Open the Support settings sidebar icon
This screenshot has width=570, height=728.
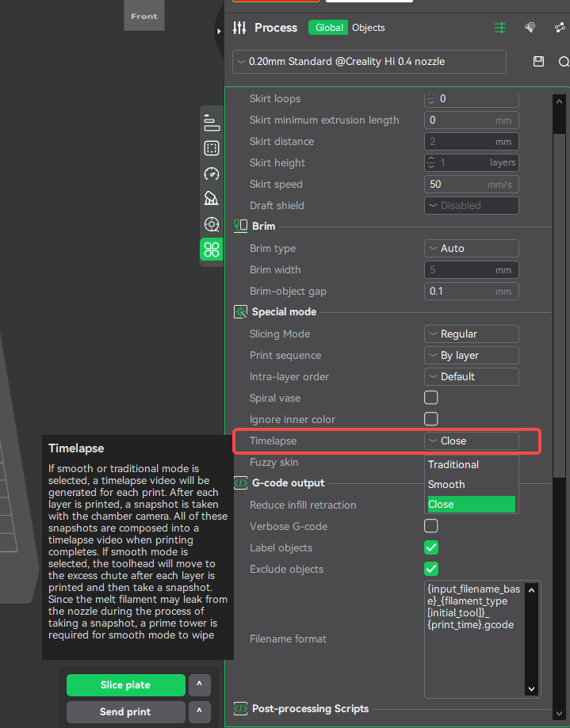[x=211, y=199]
